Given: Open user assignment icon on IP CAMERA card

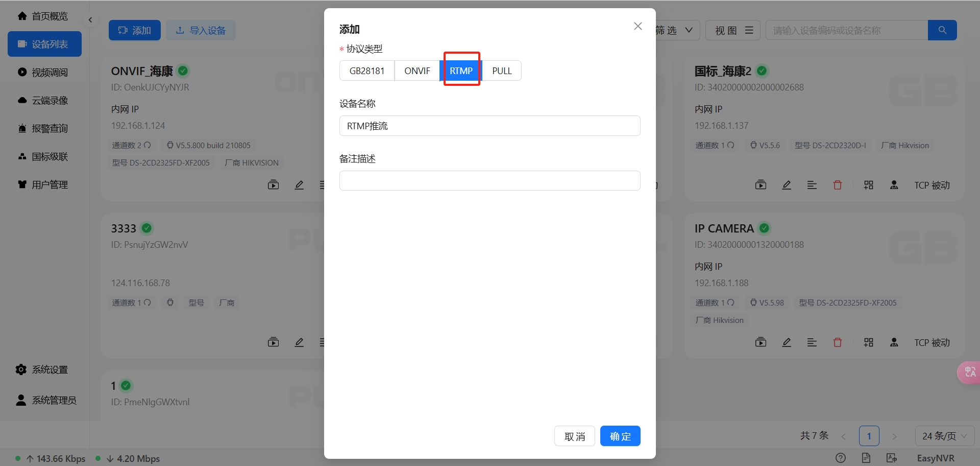Looking at the screenshot, I should click(x=894, y=342).
